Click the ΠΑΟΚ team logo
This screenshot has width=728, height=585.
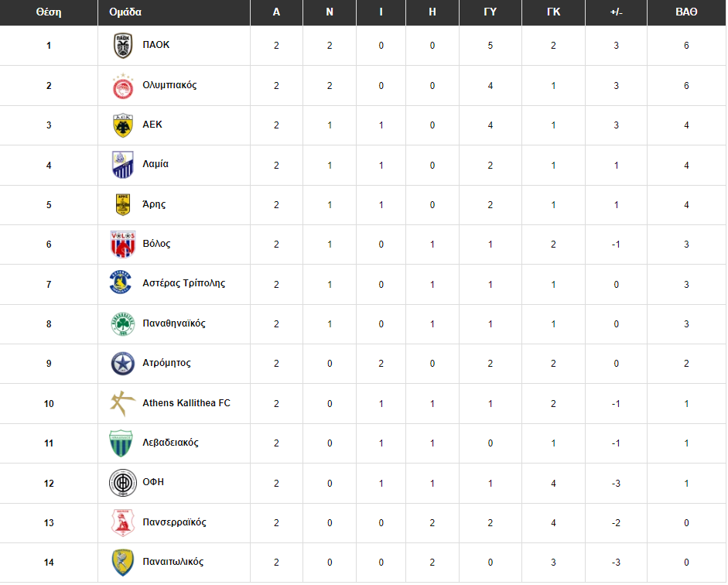pyautogui.click(x=122, y=46)
